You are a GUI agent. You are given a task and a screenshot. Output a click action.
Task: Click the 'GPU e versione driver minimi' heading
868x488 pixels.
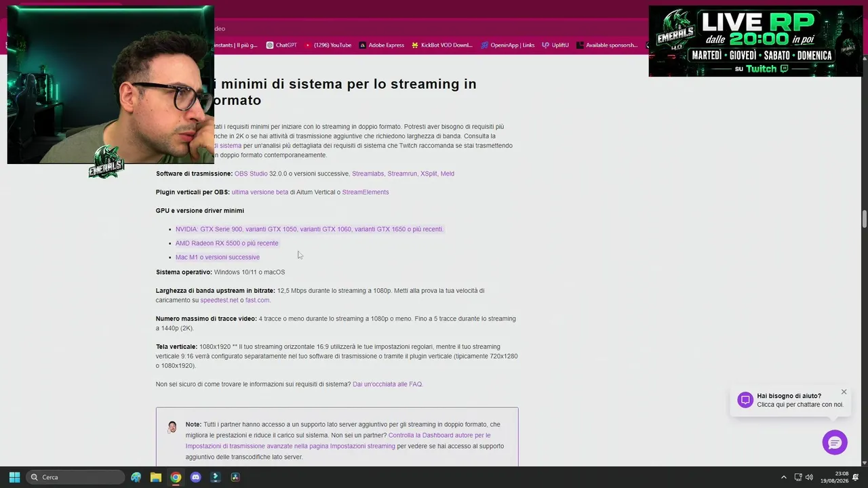tap(200, 211)
